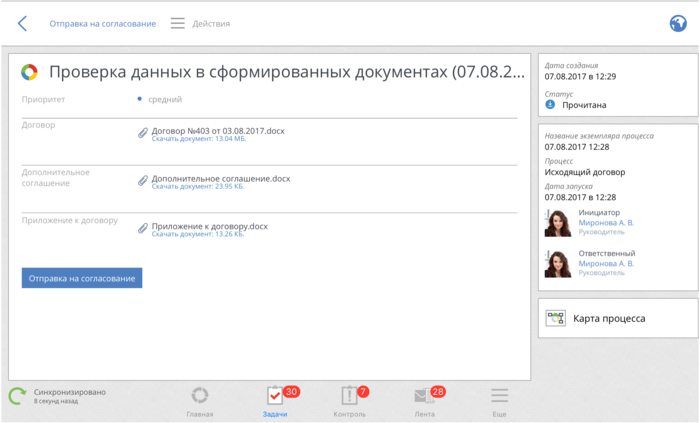Open the Лента feed tab

pyautogui.click(x=424, y=398)
